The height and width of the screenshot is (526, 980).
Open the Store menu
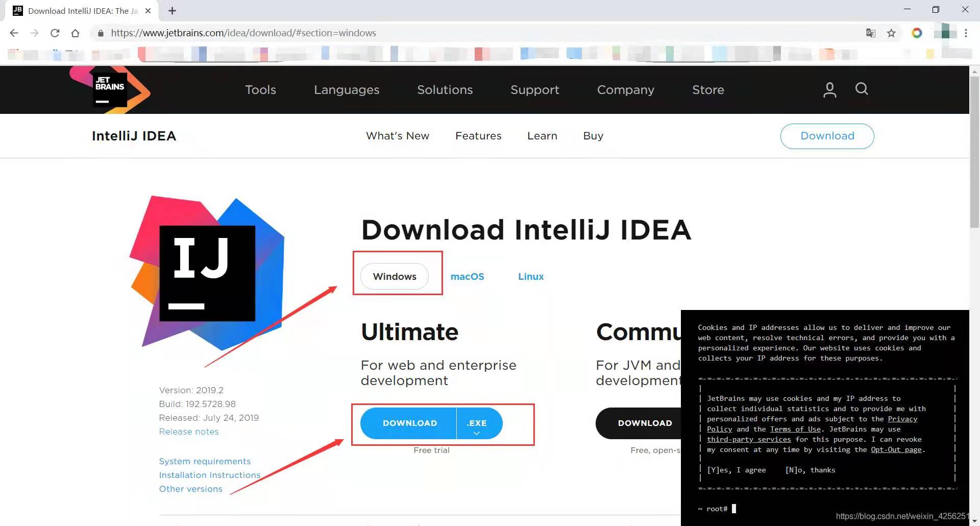708,90
